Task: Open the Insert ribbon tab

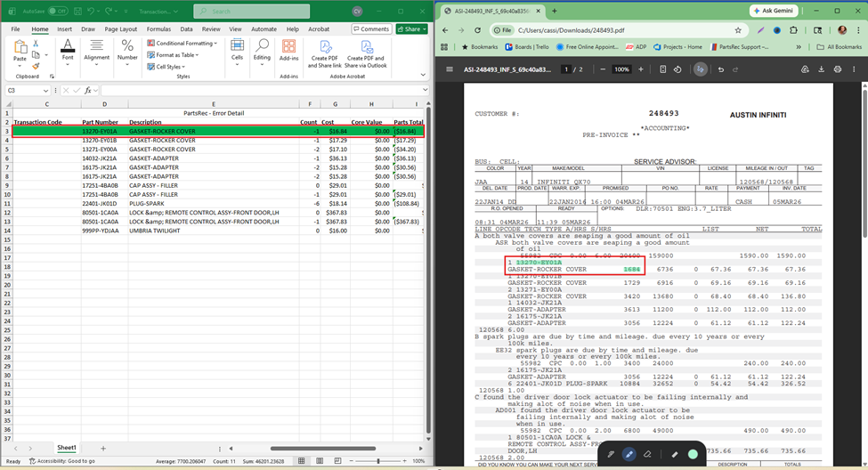Action: pos(64,28)
